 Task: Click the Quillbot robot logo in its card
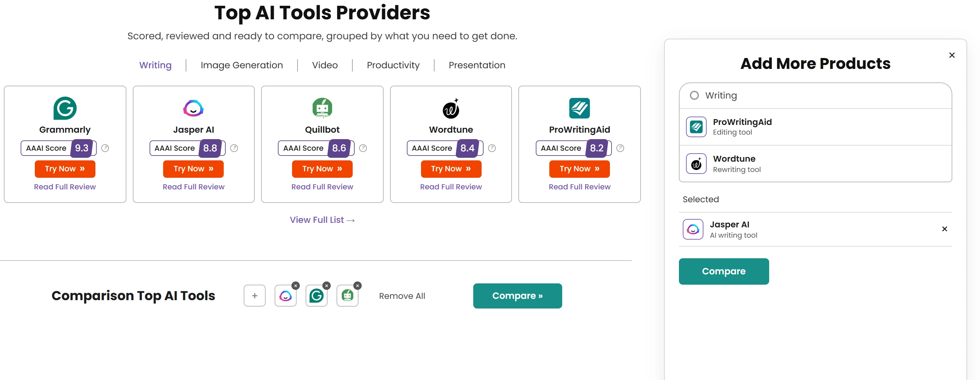322,108
